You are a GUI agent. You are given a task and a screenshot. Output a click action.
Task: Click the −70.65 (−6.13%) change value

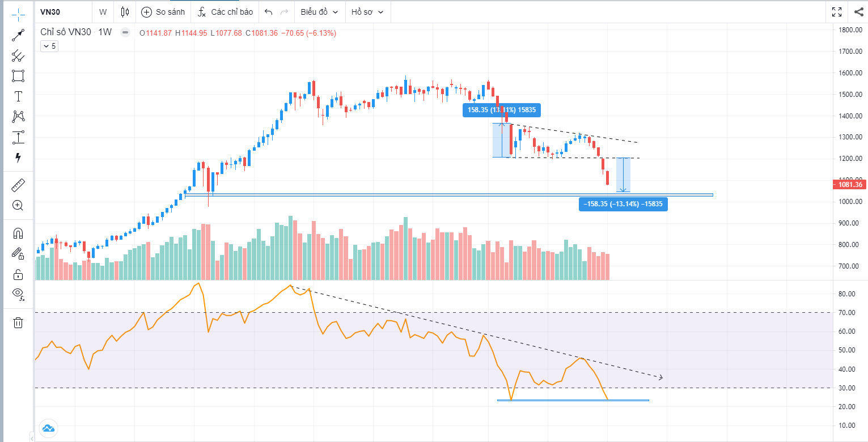309,33
